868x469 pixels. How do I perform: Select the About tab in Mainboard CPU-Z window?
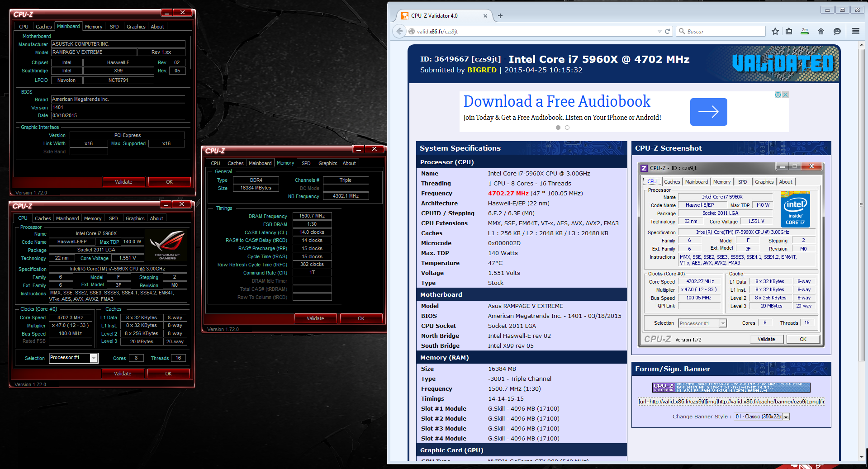(x=157, y=27)
